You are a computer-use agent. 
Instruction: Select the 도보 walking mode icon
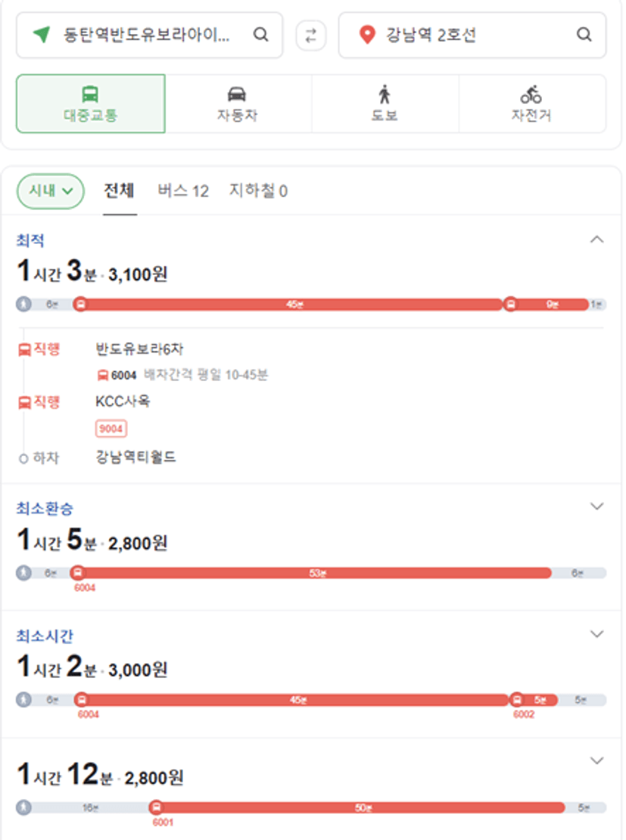click(x=384, y=94)
